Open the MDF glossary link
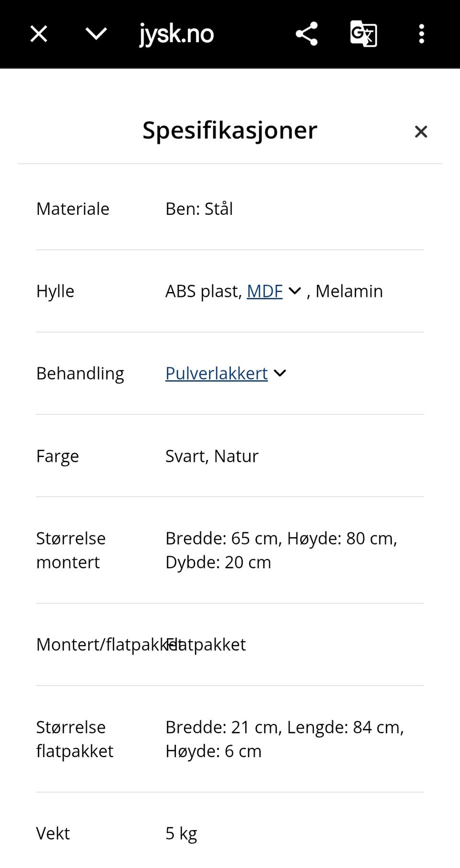Image resolution: width=460 pixels, height=868 pixels. tap(264, 291)
